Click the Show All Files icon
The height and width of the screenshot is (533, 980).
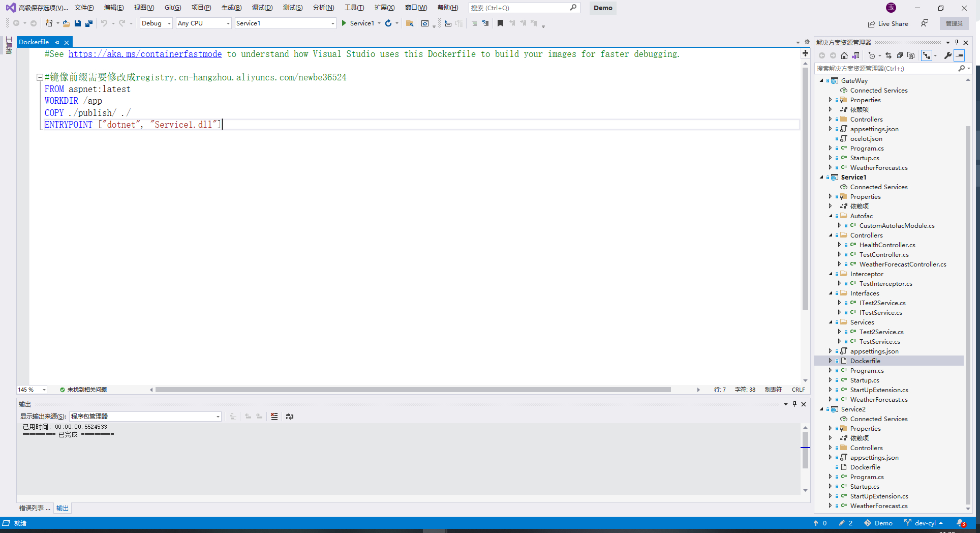911,55
